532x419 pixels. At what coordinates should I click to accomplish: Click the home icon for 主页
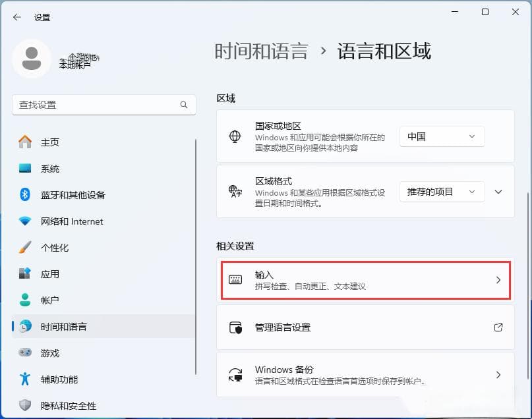(25, 142)
